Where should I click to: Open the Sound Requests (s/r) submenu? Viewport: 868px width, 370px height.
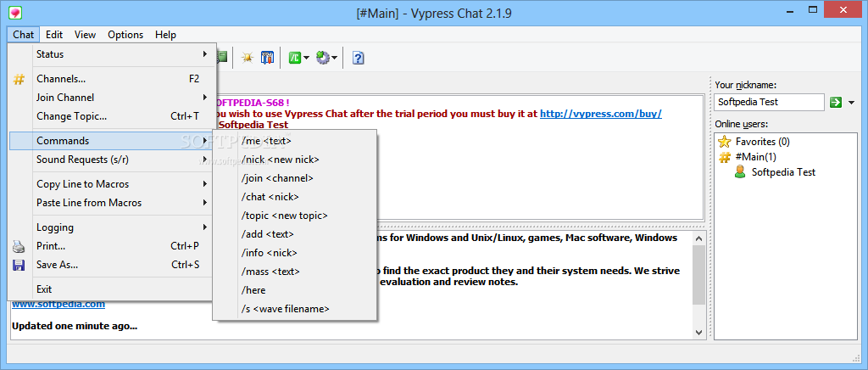tap(111, 160)
